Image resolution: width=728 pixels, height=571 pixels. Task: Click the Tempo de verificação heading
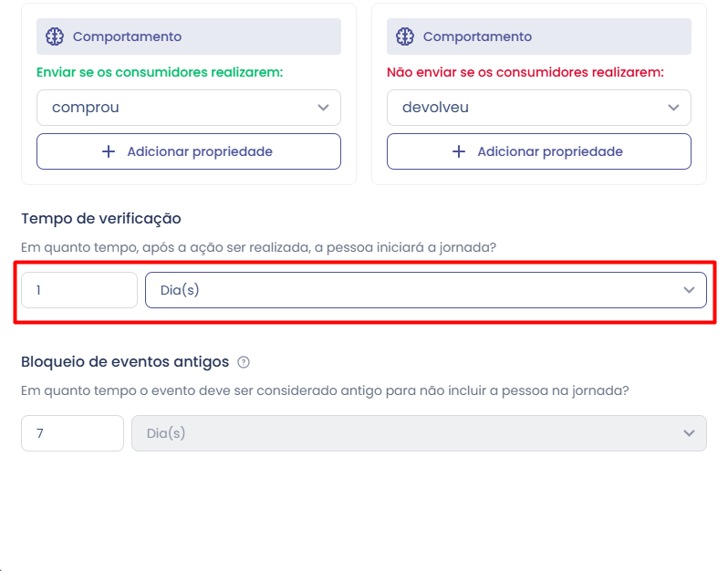click(101, 219)
